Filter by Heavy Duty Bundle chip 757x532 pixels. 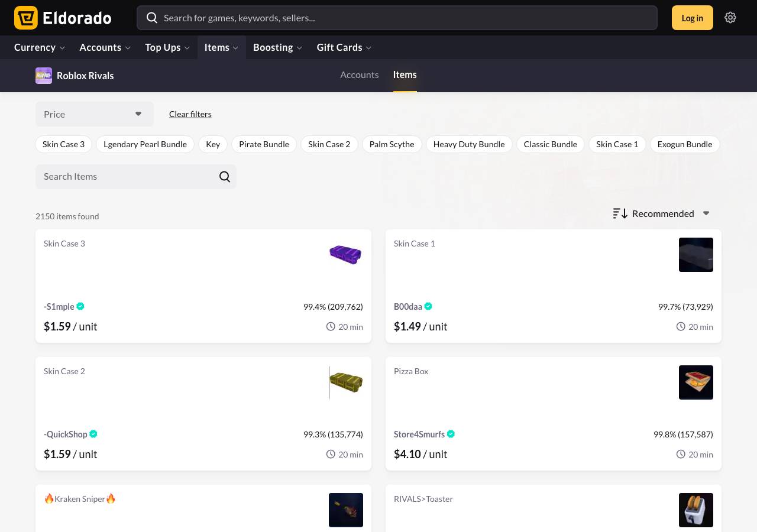coord(469,144)
